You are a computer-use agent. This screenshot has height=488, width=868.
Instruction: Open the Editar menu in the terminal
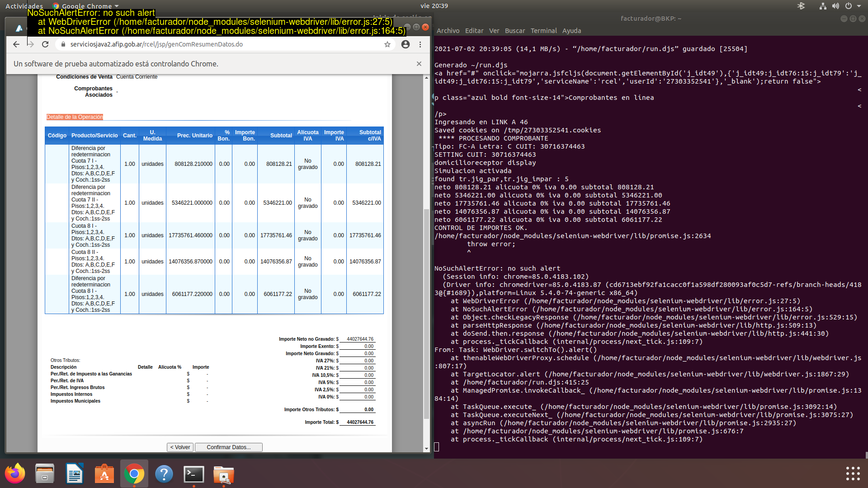point(474,31)
